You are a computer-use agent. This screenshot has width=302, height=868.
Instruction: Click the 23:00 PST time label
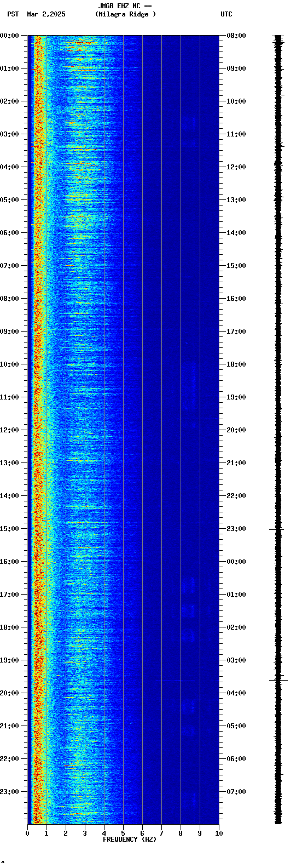[9, 792]
